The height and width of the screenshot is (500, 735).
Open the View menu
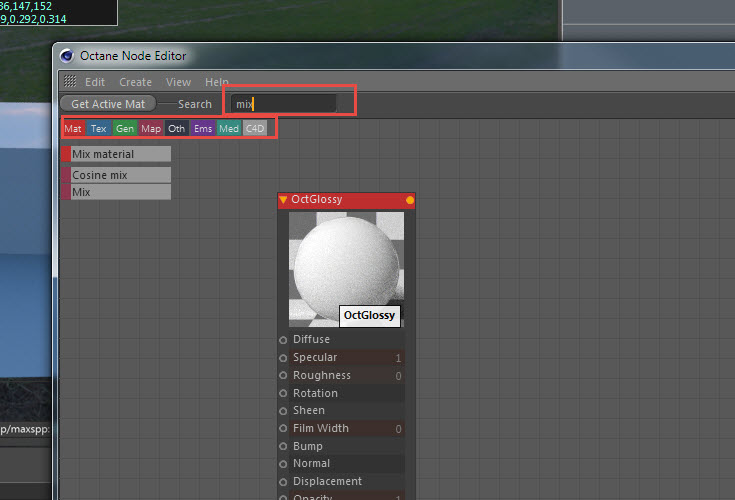tap(178, 82)
